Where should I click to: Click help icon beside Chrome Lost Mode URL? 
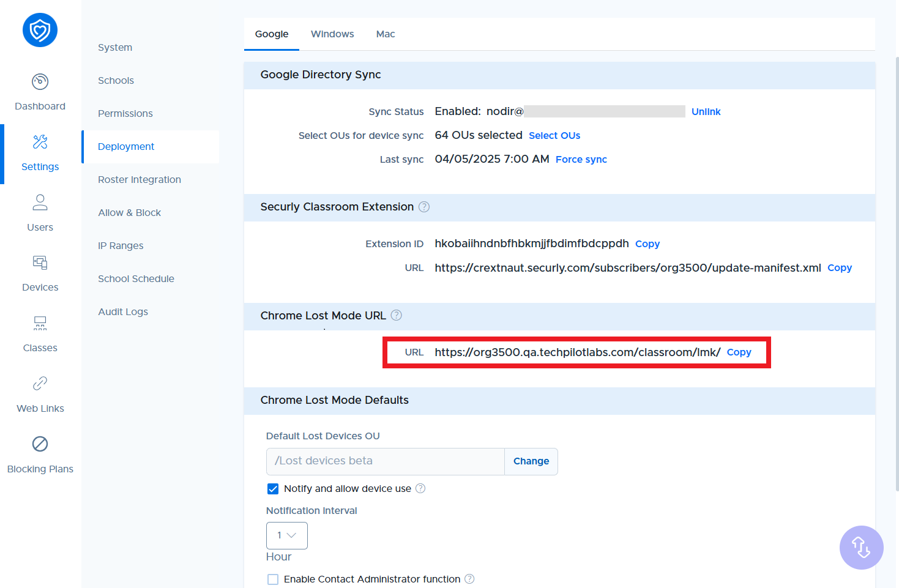pos(397,315)
